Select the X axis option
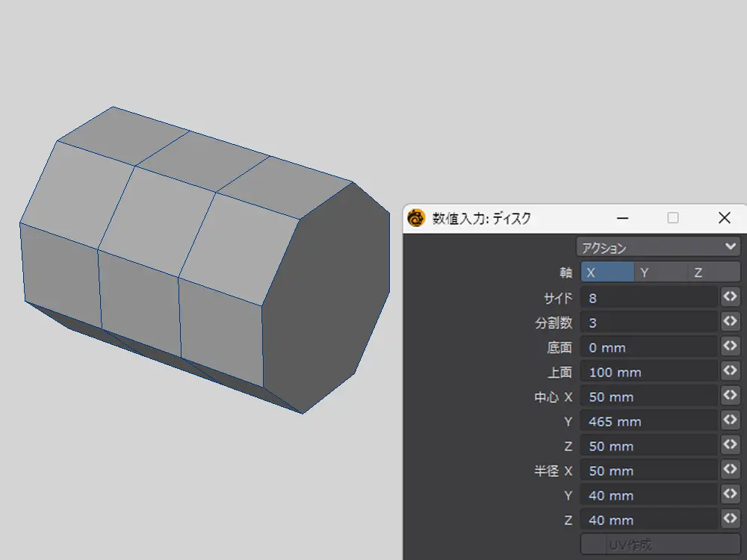The width and height of the screenshot is (747, 560). pyautogui.click(x=607, y=273)
